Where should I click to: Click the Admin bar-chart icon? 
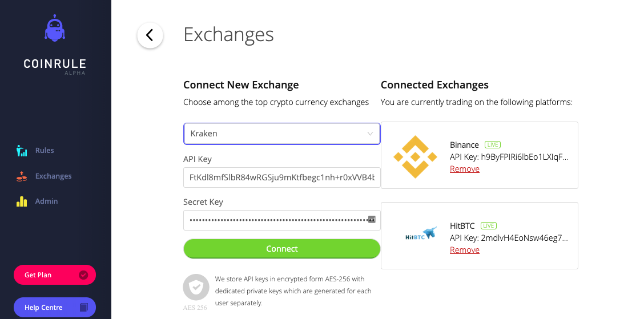tap(22, 201)
